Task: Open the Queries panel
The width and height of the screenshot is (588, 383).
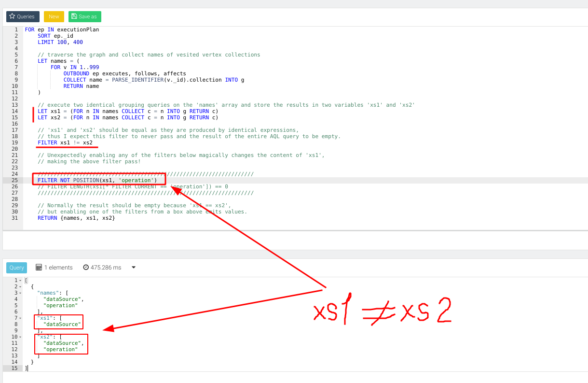Action: pos(23,16)
